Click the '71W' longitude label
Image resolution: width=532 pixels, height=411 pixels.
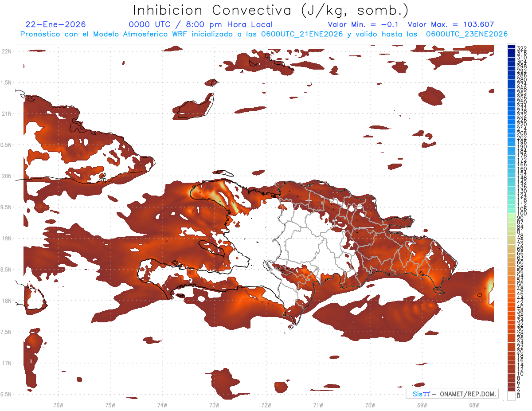pyautogui.click(x=318, y=404)
